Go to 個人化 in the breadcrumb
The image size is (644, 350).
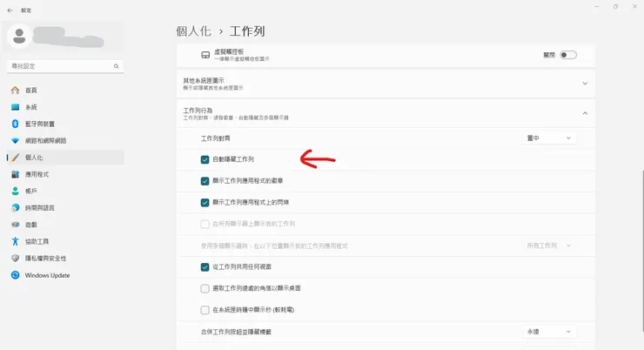[193, 31]
